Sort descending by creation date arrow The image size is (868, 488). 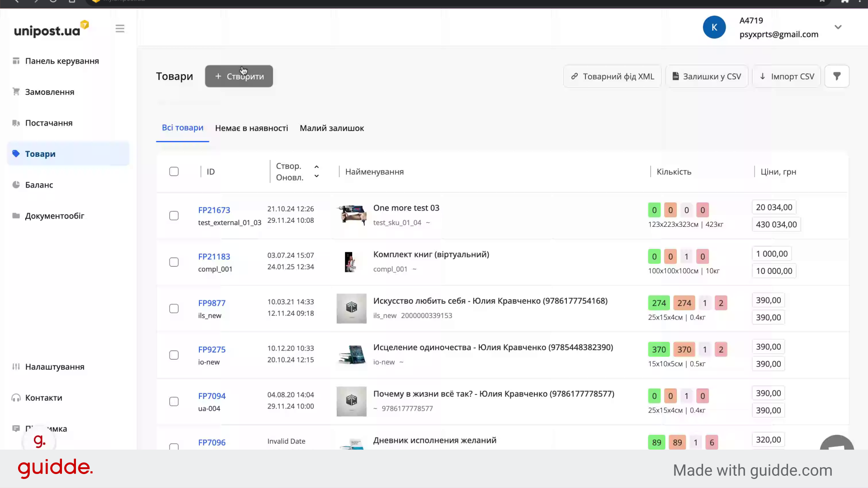(316, 176)
